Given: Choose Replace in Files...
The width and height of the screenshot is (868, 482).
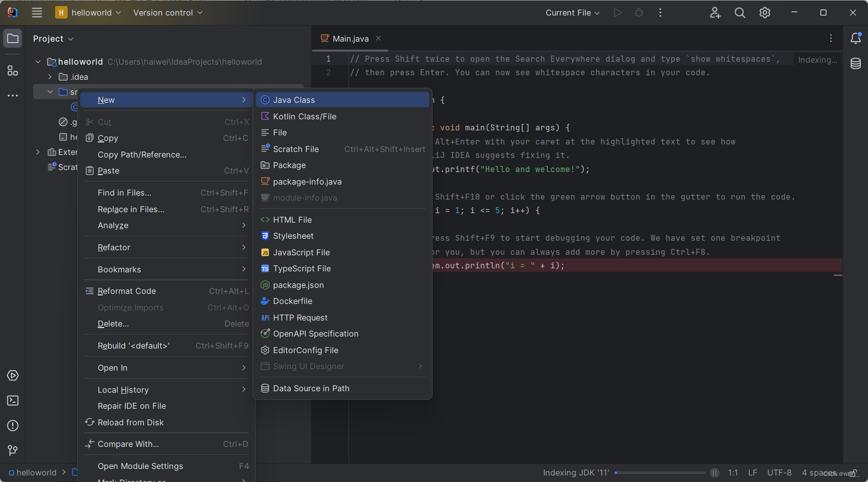Looking at the screenshot, I should (x=166, y=209).
